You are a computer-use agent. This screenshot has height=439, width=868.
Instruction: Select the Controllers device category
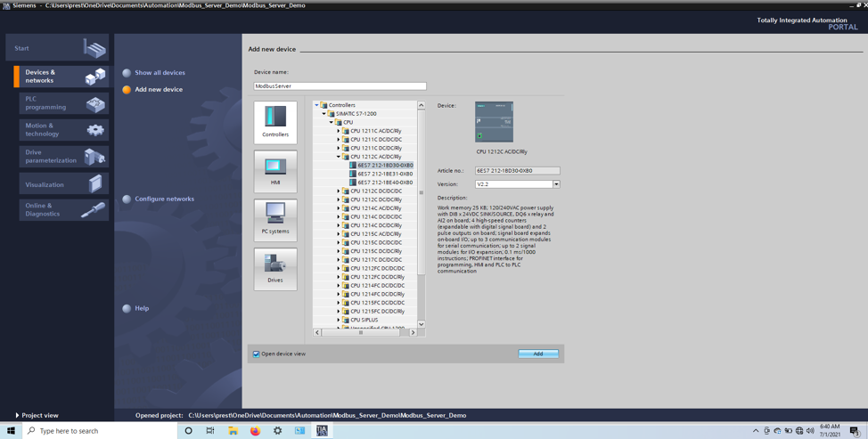(275, 122)
